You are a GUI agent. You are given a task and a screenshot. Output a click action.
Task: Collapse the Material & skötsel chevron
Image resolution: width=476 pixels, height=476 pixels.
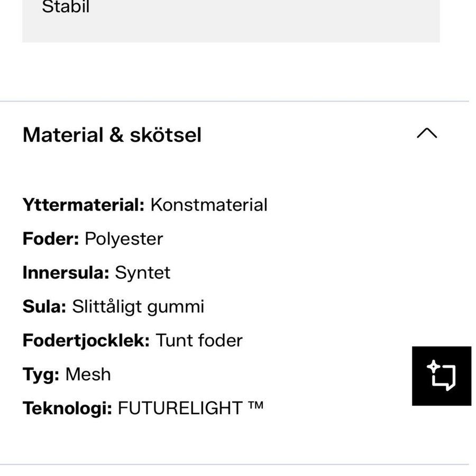pyautogui.click(x=426, y=134)
